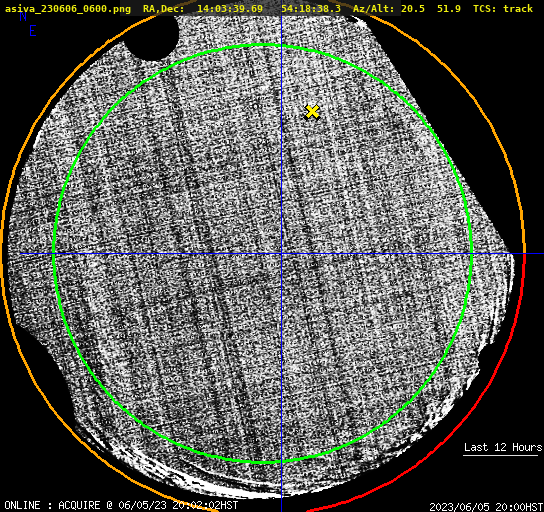This screenshot has width=544, height=512.
Task: Click the asiva_230606_0600.png file name
Action: coord(68,8)
